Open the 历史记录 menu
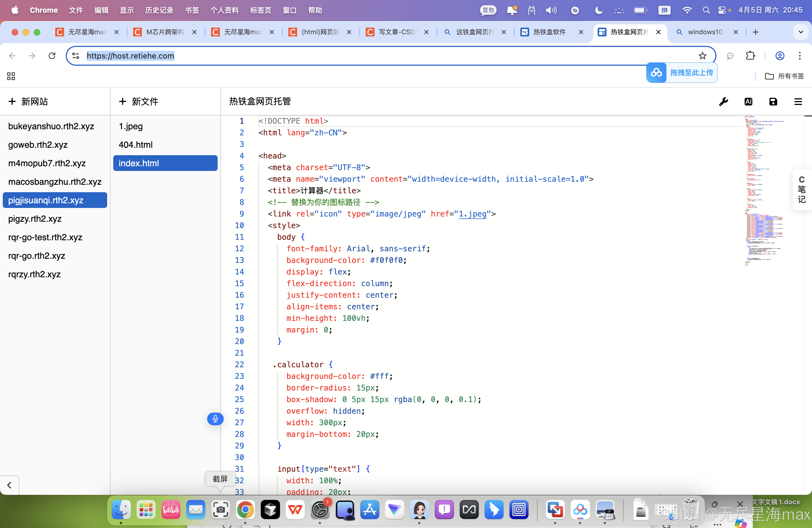The width and height of the screenshot is (812, 528). click(159, 10)
